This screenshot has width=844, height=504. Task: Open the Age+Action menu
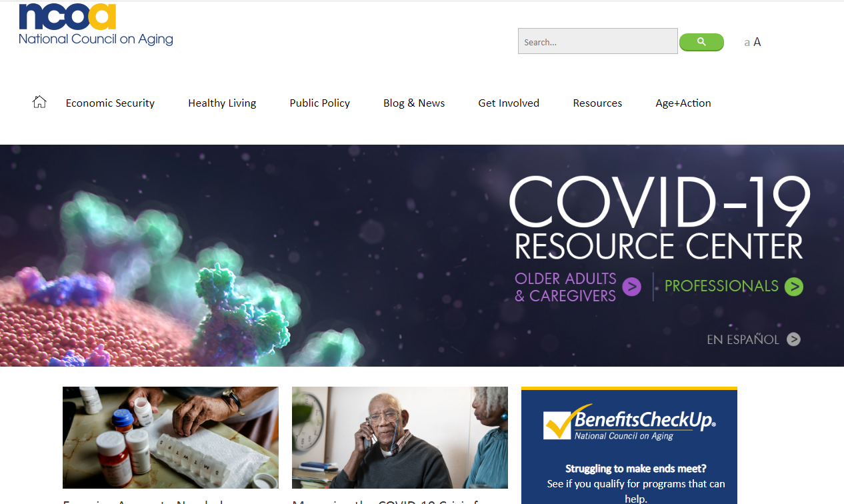point(683,103)
